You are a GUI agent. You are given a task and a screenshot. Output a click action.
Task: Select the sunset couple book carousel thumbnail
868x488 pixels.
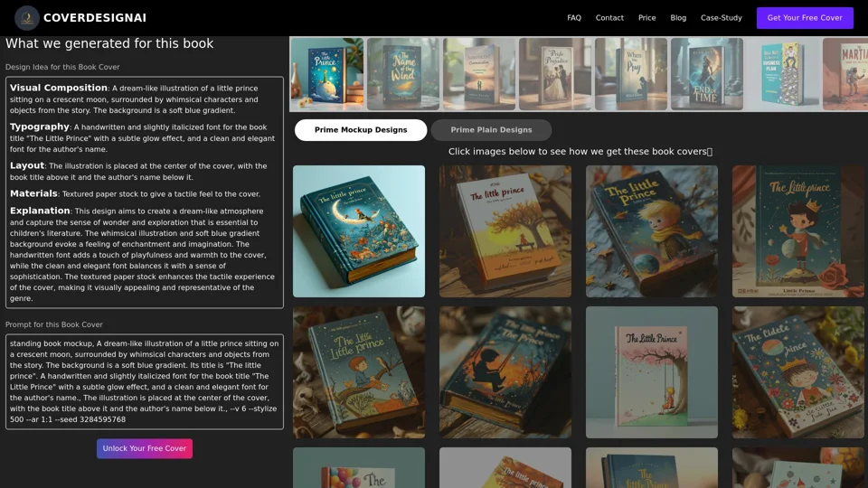click(x=479, y=73)
